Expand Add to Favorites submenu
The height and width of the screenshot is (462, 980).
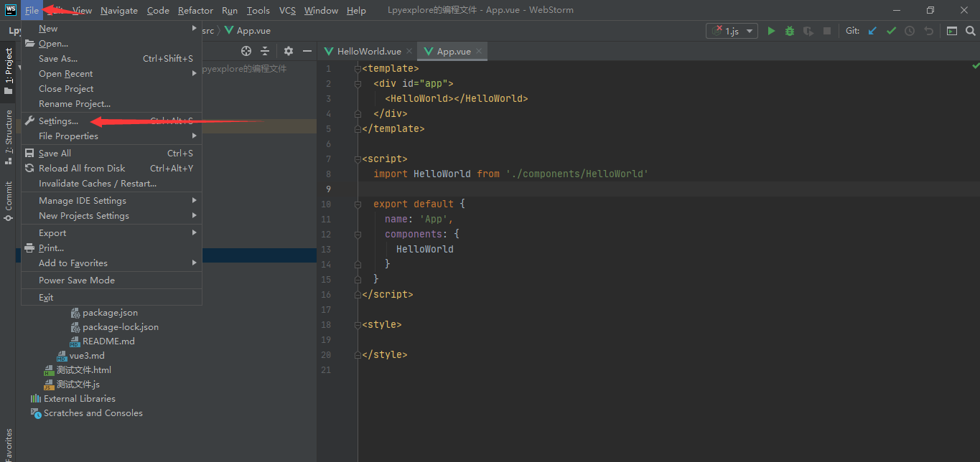click(x=111, y=263)
